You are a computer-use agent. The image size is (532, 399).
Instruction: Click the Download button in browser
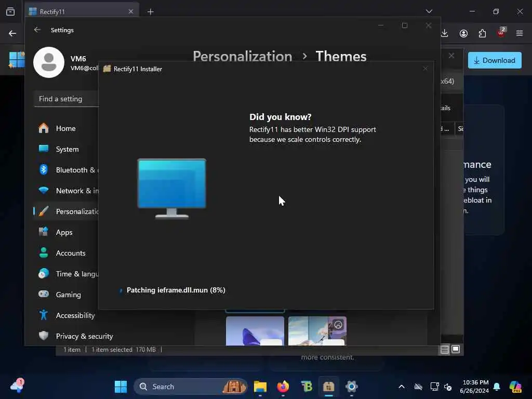[x=495, y=60]
